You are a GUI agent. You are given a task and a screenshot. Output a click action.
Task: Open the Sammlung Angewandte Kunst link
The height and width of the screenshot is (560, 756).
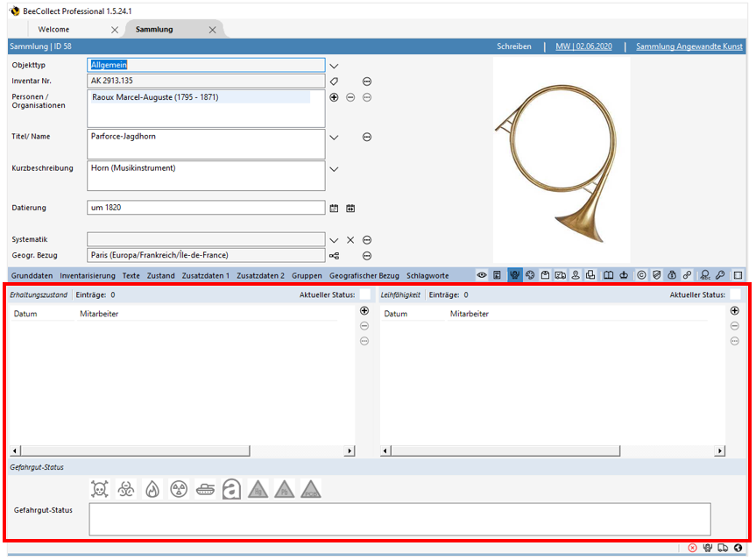(690, 46)
